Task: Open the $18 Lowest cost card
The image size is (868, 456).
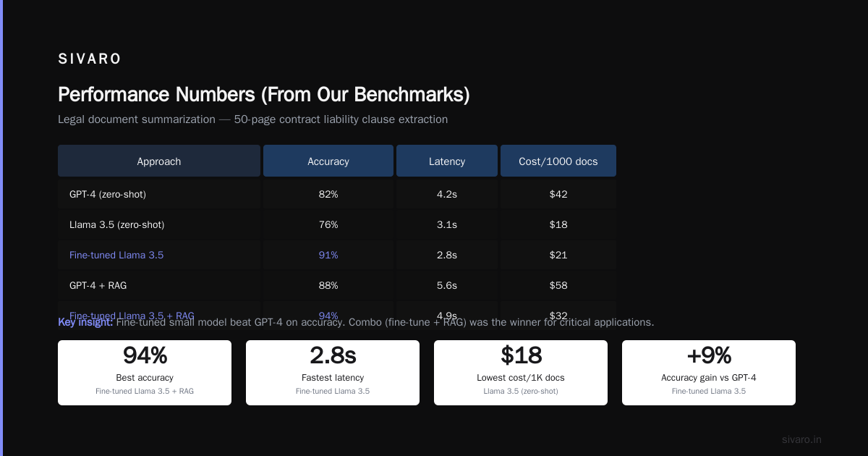Action: (x=521, y=373)
